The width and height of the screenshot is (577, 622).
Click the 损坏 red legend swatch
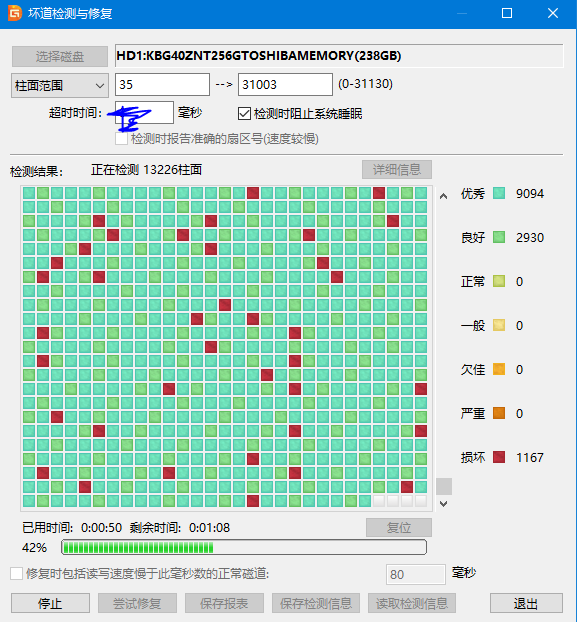(499, 457)
